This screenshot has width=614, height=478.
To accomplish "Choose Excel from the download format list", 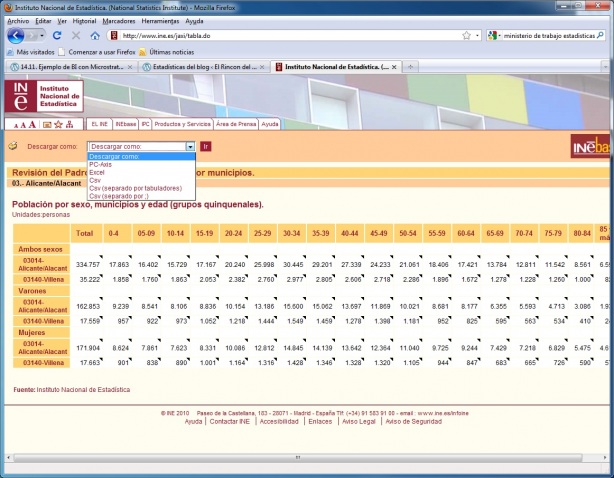I will [x=97, y=172].
